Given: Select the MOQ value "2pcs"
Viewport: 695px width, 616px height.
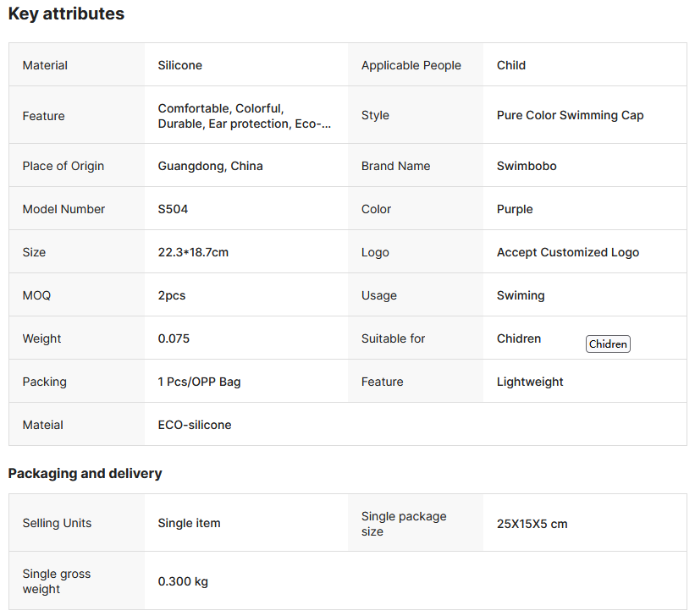Looking at the screenshot, I should coord(172,295).
